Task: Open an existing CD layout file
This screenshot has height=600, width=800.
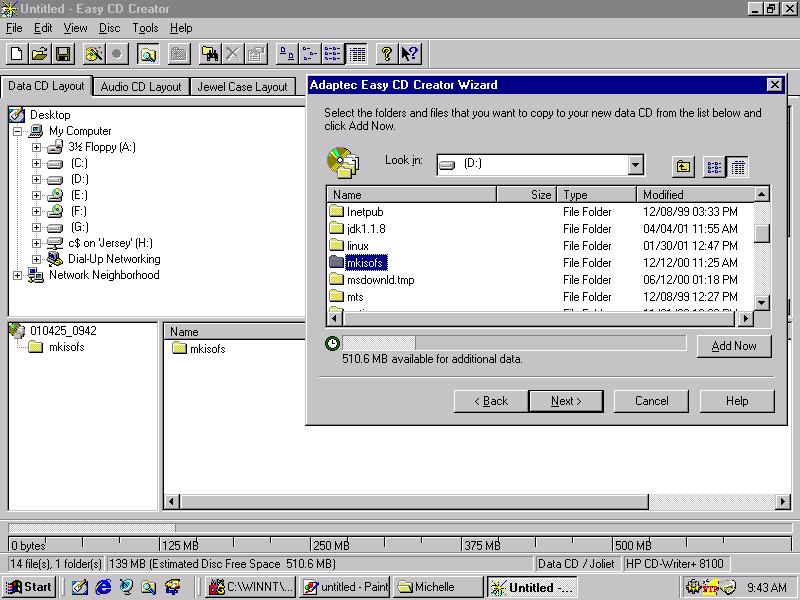Action: [x=40, y=54]
